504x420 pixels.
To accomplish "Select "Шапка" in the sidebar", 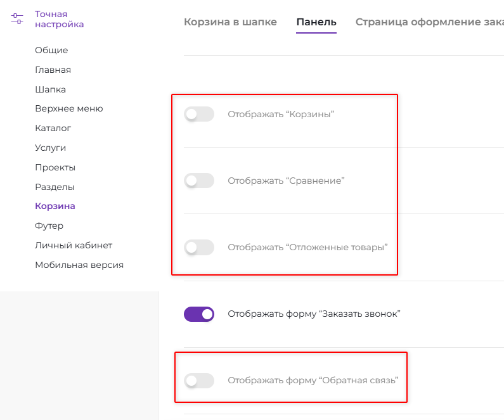I will pos(50,89).
